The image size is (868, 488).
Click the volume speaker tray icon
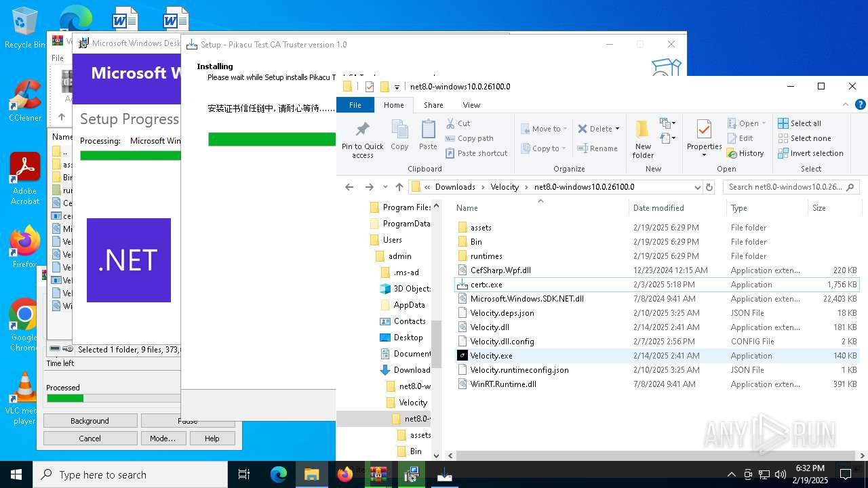tap(781, 474)
